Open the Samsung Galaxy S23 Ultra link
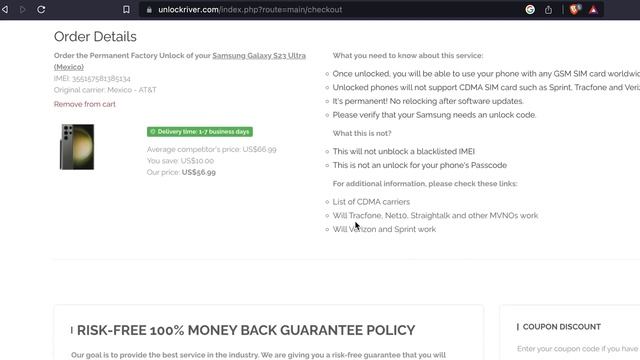Image resolution: width=640 pixels, height=360 pixels. point(180,61)
